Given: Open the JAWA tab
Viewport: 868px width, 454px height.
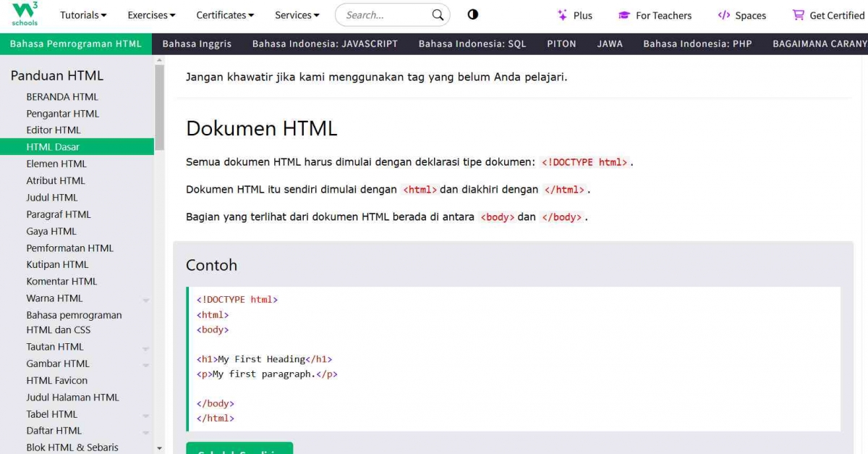Looking at the screenshot, I should [610, 43].
